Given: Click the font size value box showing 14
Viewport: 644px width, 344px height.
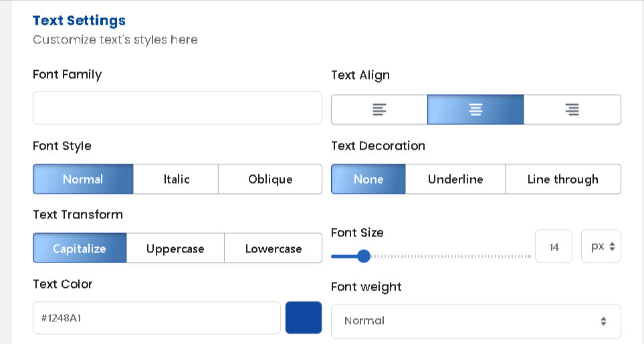Looking at the screenshot, I should click(554, 246).
